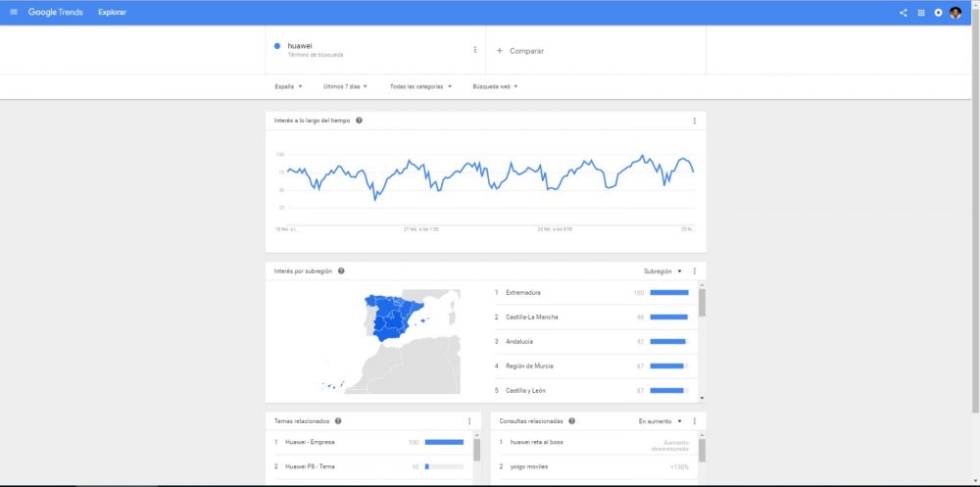Click the share icon in header
This screenshot has height=487, width=980.
(x=904, y=13)
